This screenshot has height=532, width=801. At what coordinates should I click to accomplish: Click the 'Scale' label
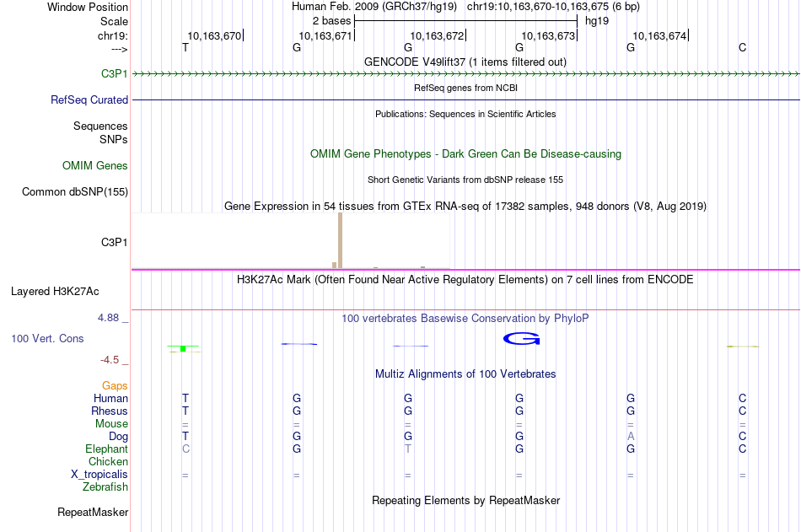(x=115, y=21)
